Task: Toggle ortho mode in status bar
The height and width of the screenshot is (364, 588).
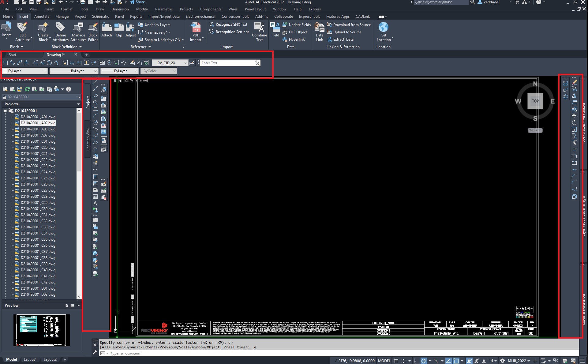Action: pyautogui.click(x=416, y=361)
